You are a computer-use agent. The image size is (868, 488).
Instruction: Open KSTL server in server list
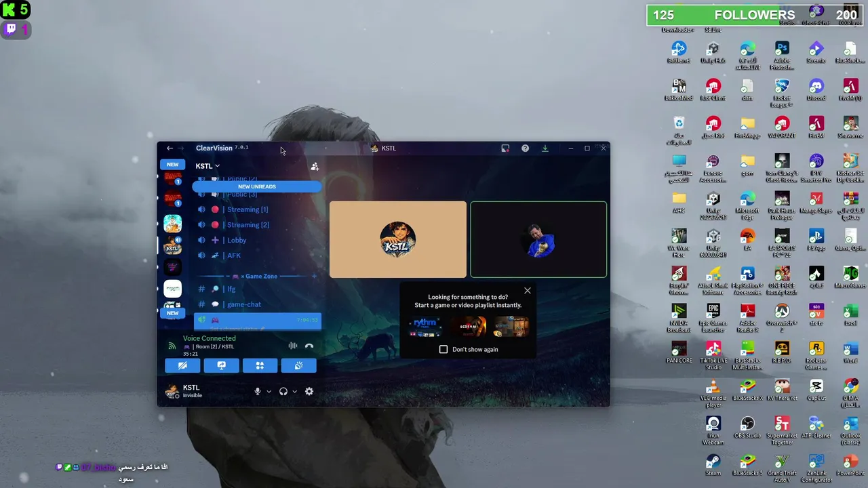point(173,245)
